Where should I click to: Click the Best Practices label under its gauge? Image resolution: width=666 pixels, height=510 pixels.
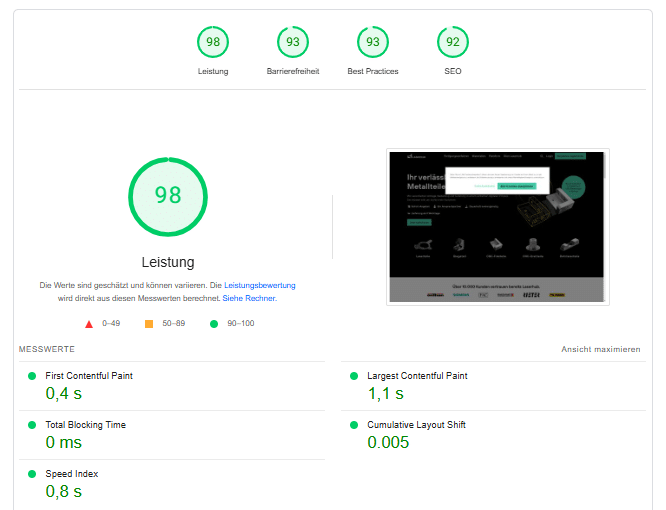pos(373,71)
